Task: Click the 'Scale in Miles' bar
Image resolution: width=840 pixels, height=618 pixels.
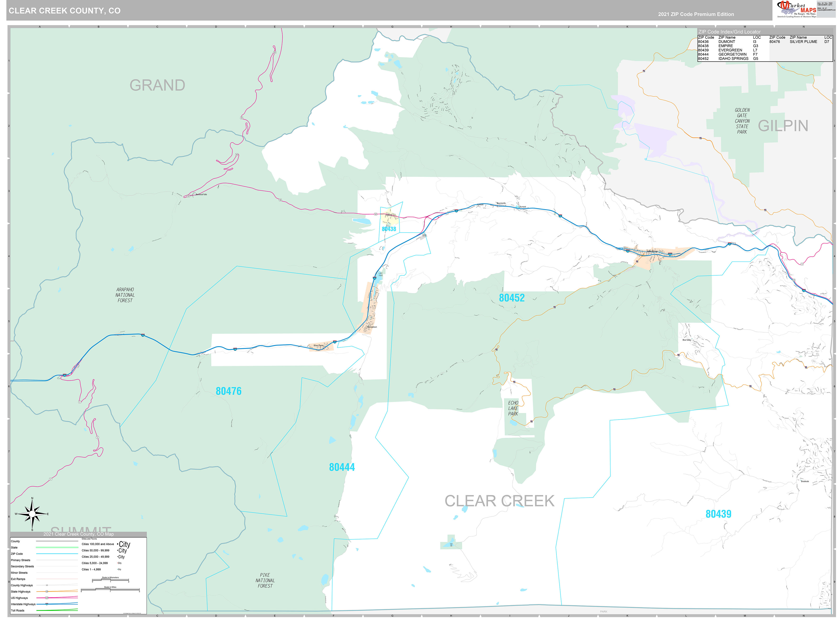Action: [110, 589]
